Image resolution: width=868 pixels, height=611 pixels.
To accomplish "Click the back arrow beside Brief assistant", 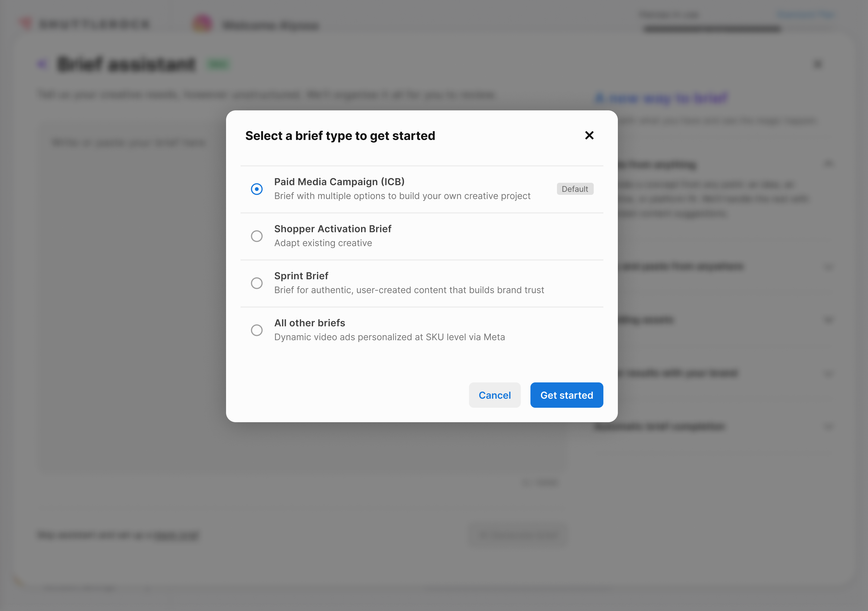I will coord(42,64).
